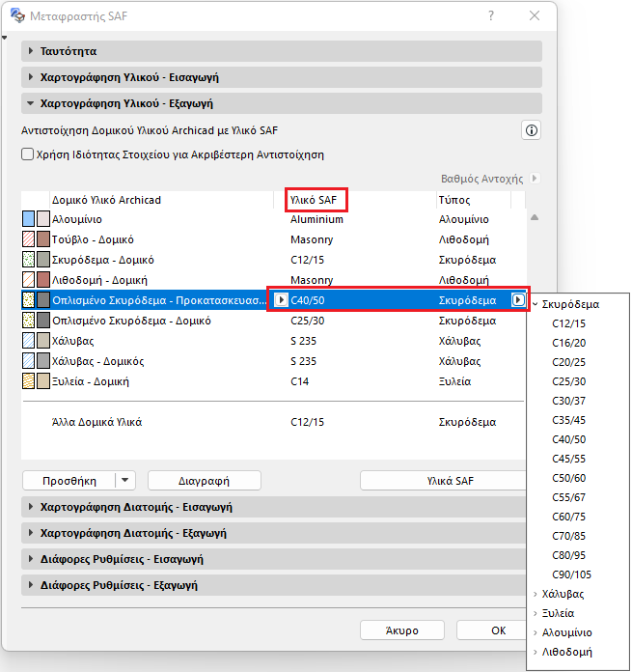Click the S 235 value in Χάλυβας row
This screenshot has height=672, width=632.
tap(303, 341)
